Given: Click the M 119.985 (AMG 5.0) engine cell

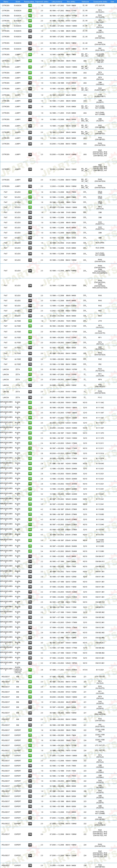Looking at the screenshot, I should pos(100,540).
